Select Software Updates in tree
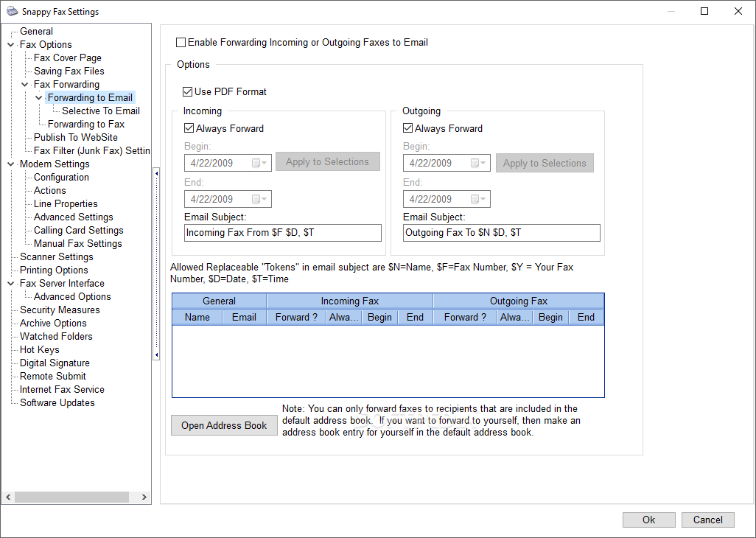Image resolution: width=756 pixels, height=538 pixels. tap(57, 402)
